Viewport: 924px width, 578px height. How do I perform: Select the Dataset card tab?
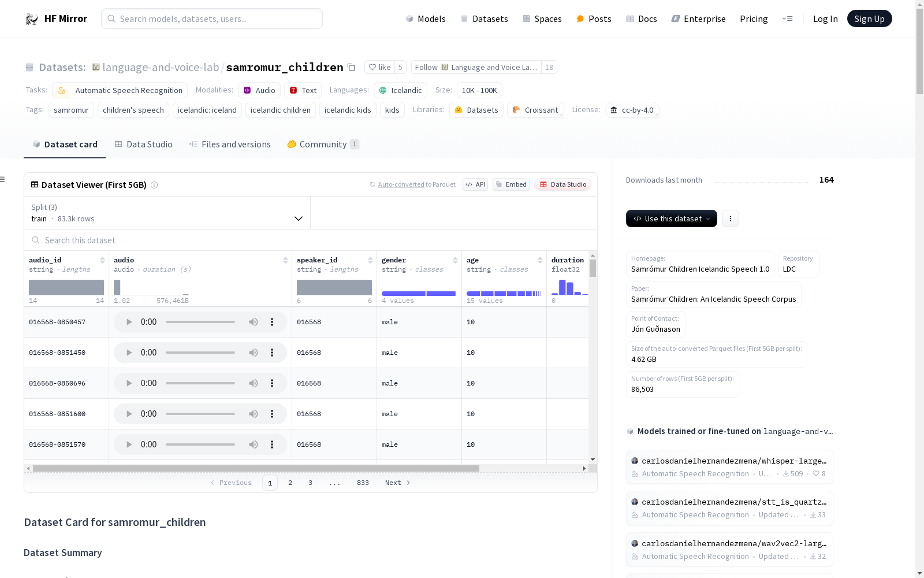tap(65, 144)
